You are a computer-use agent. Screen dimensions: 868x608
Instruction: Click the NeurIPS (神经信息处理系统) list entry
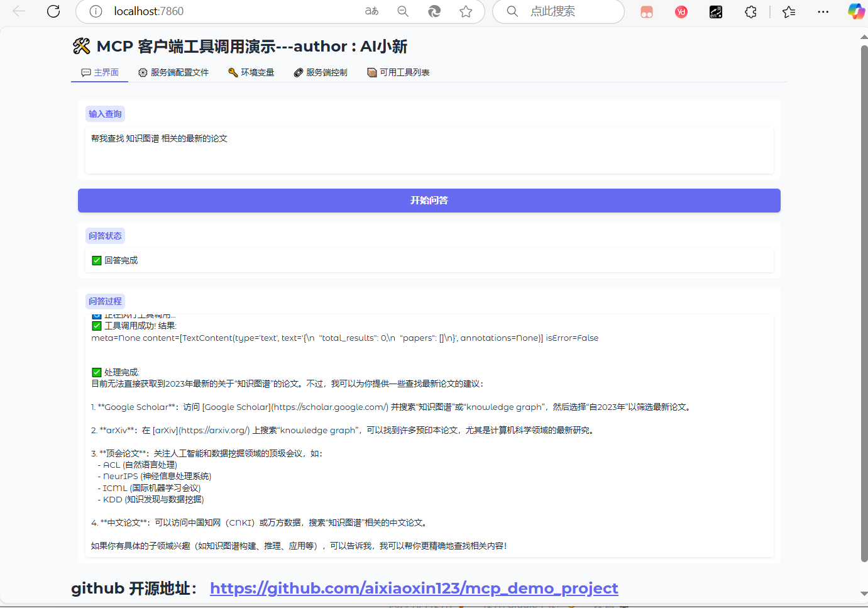pos(155,476)
